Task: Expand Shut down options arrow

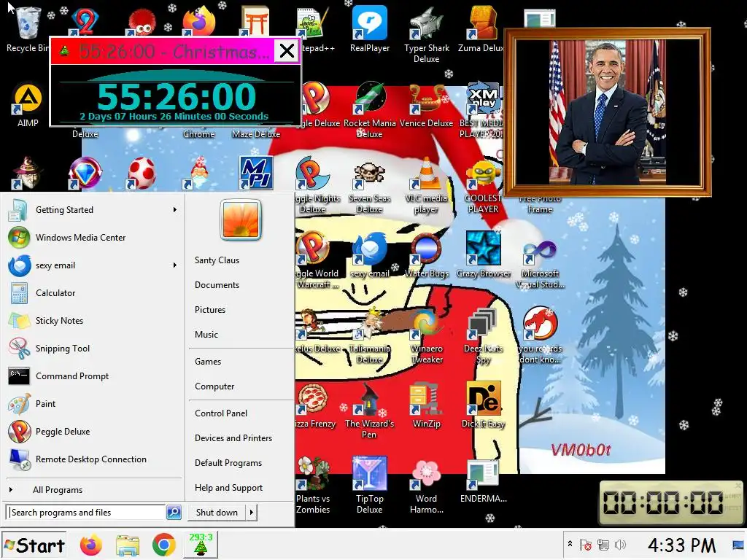Action: (251, 513)
